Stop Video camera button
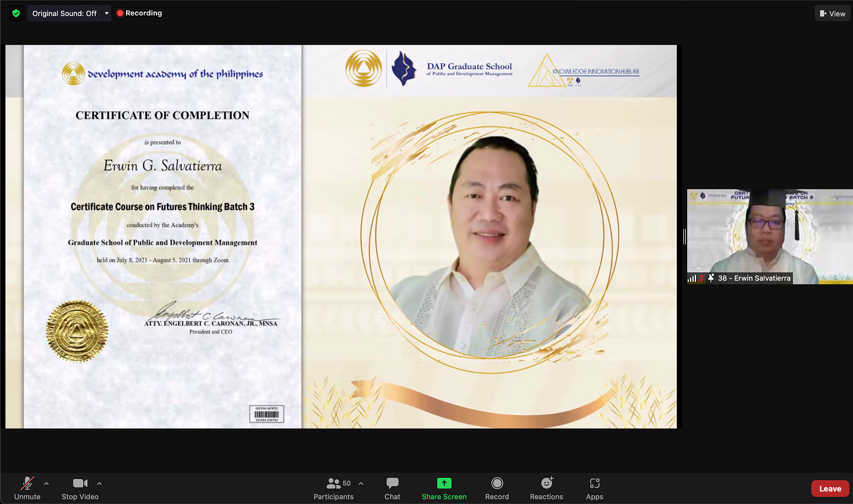The width and height of the screenshot is (853, 504). [80, 489]
